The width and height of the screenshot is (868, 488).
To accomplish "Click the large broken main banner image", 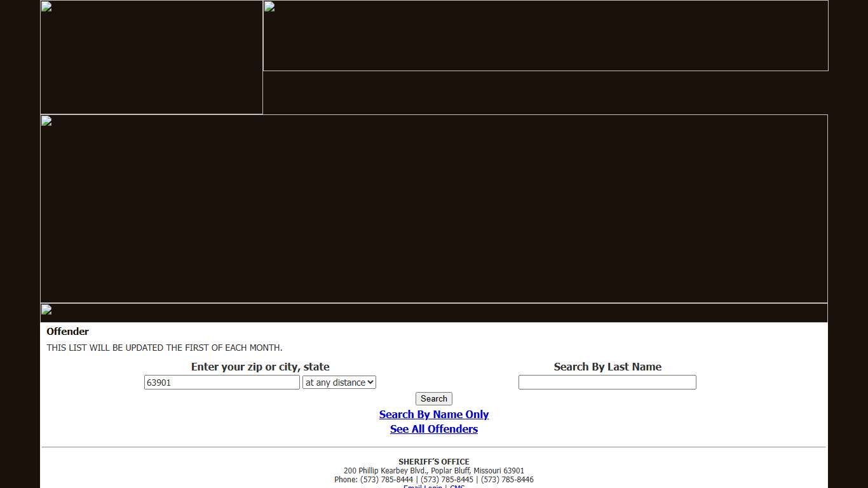I will (x=434, y=208).
